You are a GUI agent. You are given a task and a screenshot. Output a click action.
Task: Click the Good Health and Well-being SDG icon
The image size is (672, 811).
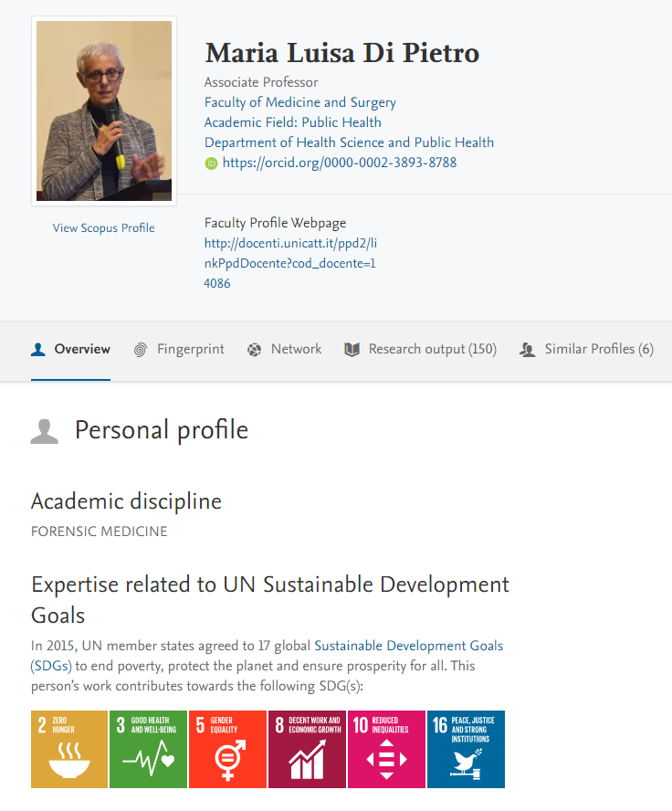(x=148, y=749)
